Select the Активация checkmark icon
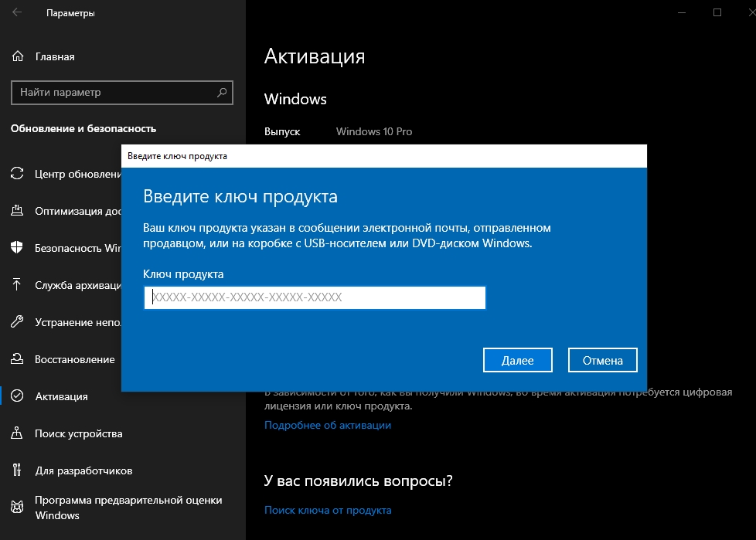Image resolution: width=756 pixels, height=540 pixels. pyautogui.click(x=17, y=396)
